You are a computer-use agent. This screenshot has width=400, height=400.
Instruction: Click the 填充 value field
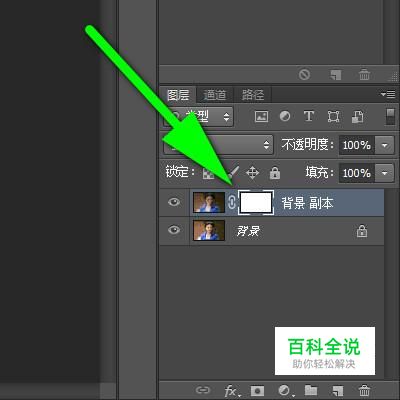(x=357, y=173)
